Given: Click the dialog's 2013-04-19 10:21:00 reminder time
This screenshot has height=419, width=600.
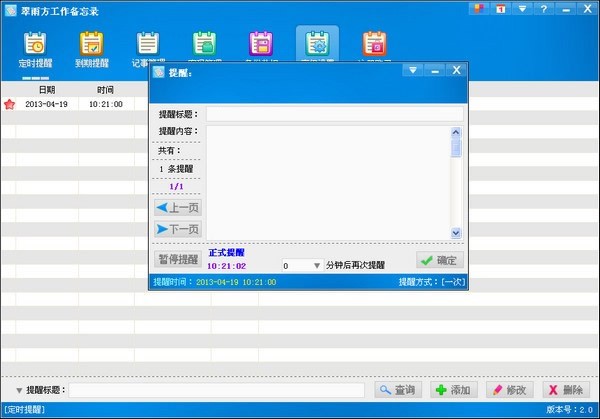Looking at the screenshot, I should pos(236,282).
